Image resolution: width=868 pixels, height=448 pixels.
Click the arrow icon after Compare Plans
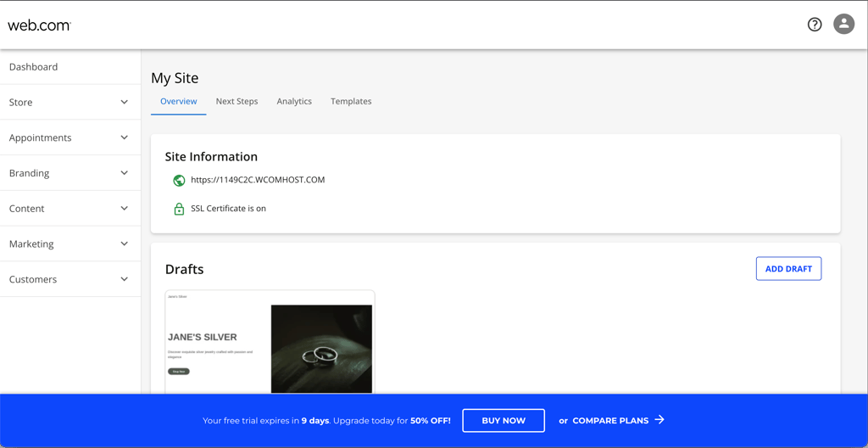(659, 420)
